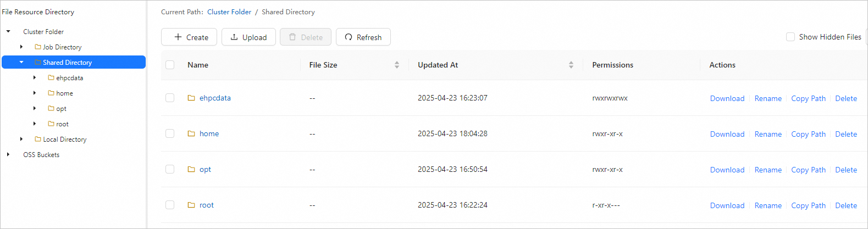
Task: Sort by File Size using sort arrows
Action: (397, 65)
